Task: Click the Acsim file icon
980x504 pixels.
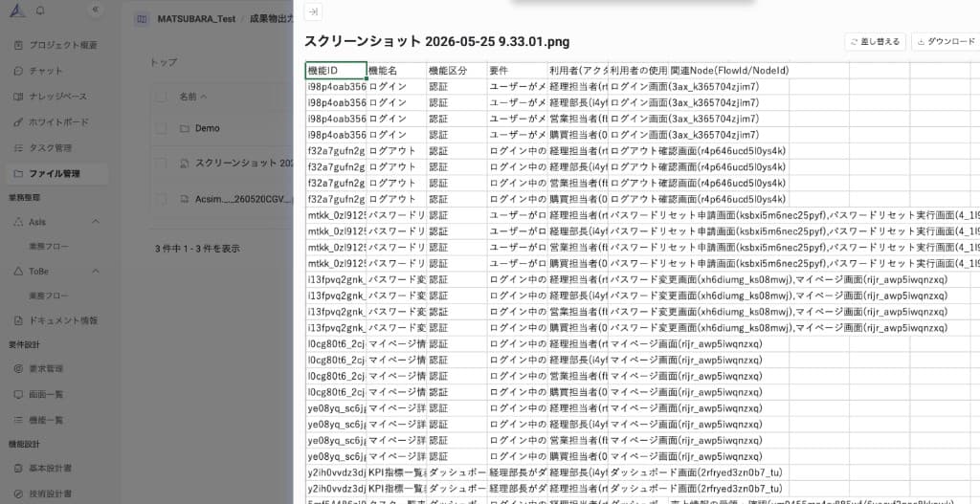Action: [185, 199]
